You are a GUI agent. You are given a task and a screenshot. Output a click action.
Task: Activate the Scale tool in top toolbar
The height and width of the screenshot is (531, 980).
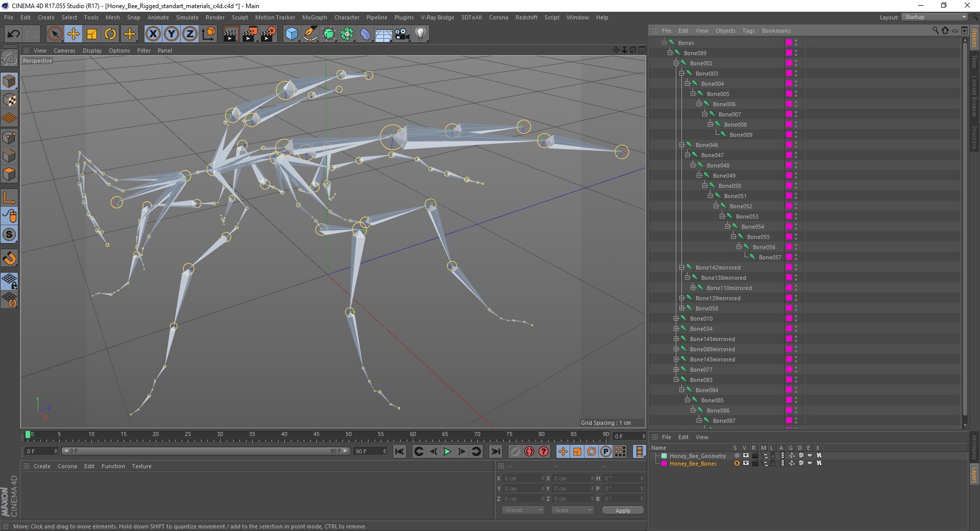click(92, 34)
